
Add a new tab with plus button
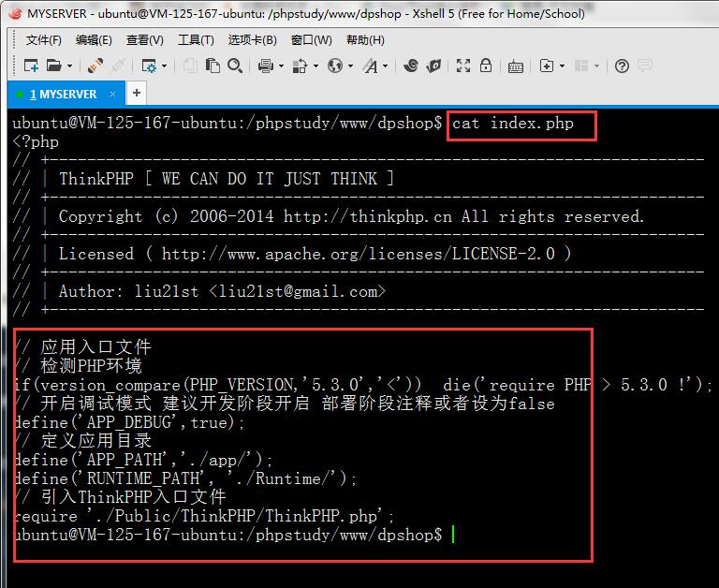tap(137, 93)
